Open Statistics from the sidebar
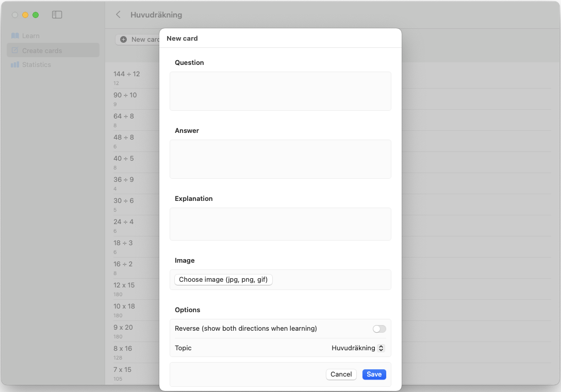This screenshot has width=561, height=392. point(36,65)
